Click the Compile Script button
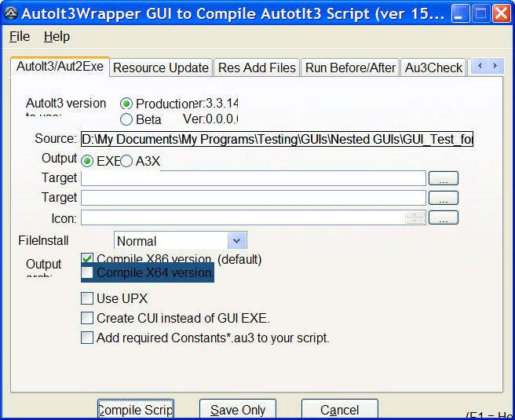 136,410
